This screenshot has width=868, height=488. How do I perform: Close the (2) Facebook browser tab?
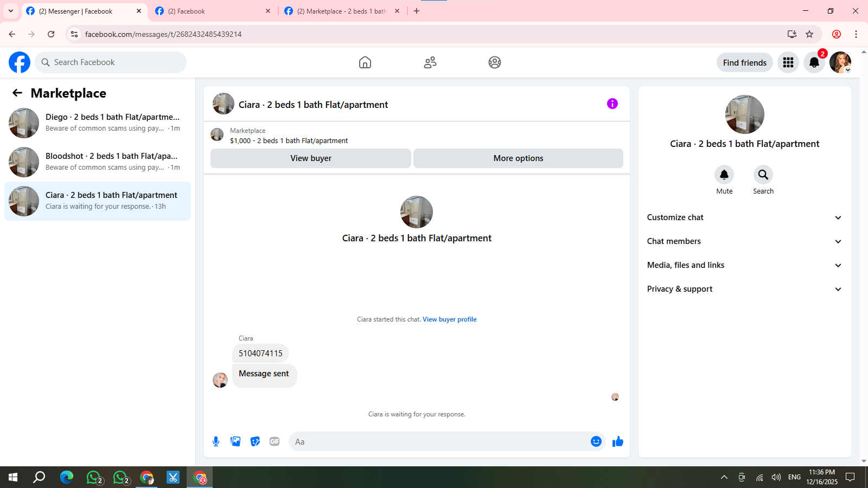pos(268,11)
